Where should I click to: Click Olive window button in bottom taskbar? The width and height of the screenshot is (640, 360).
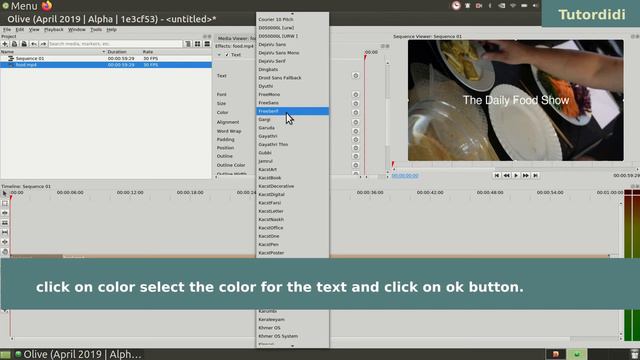[x=78, y=354]
